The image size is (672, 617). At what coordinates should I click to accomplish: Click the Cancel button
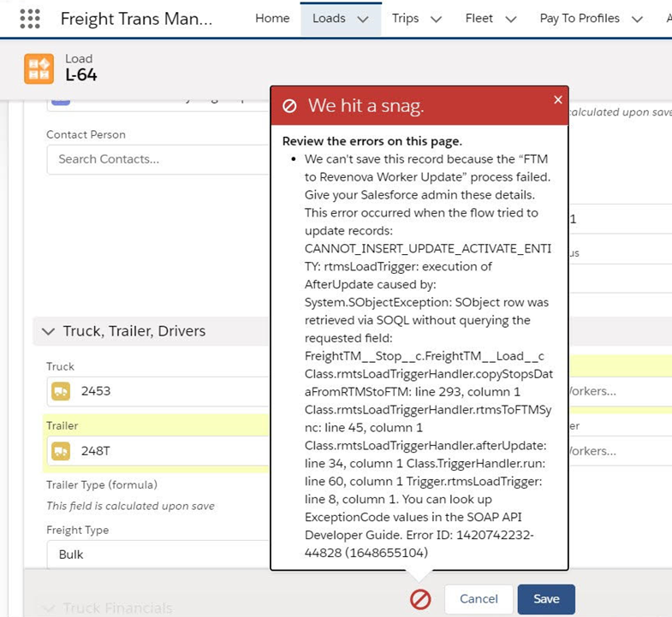pyautogui.click(x=479, y=599)
